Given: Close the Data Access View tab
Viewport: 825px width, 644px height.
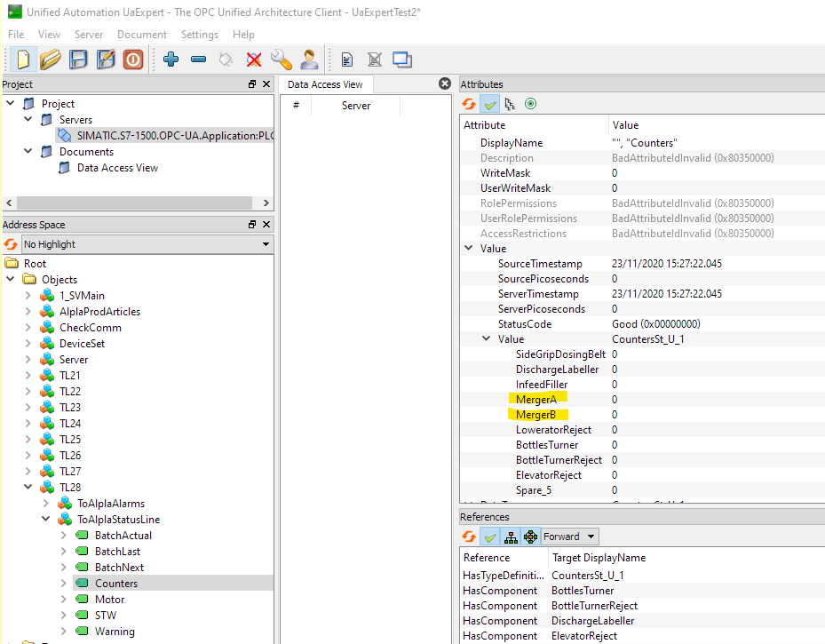Looking at the screenshot, I should pyautogui.click(x=445, y=83).
